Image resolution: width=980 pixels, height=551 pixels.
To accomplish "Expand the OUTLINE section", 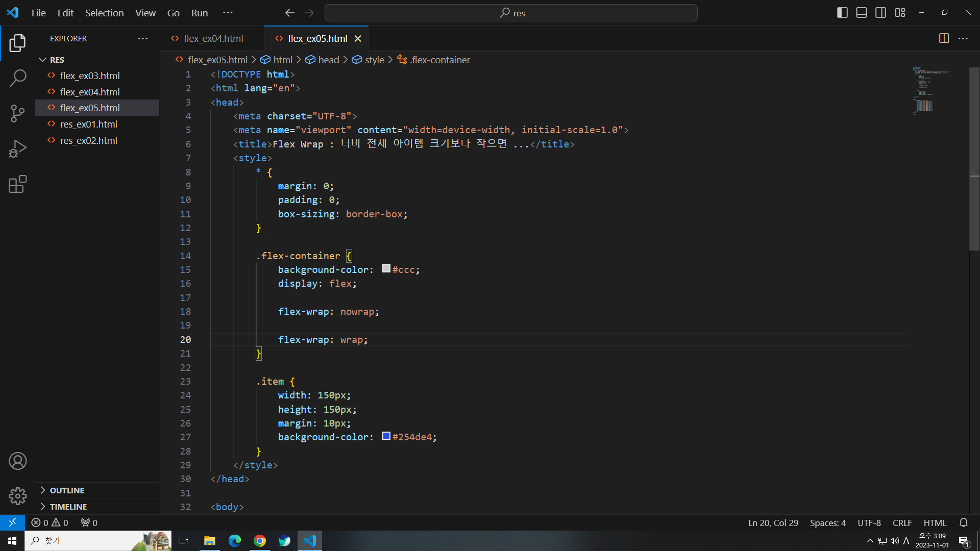I will [x=67, y=490].
